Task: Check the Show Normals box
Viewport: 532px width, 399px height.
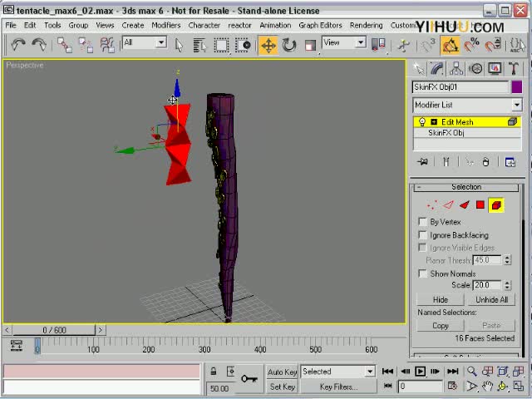Action: pyautogui.click(x=423, y=273)
